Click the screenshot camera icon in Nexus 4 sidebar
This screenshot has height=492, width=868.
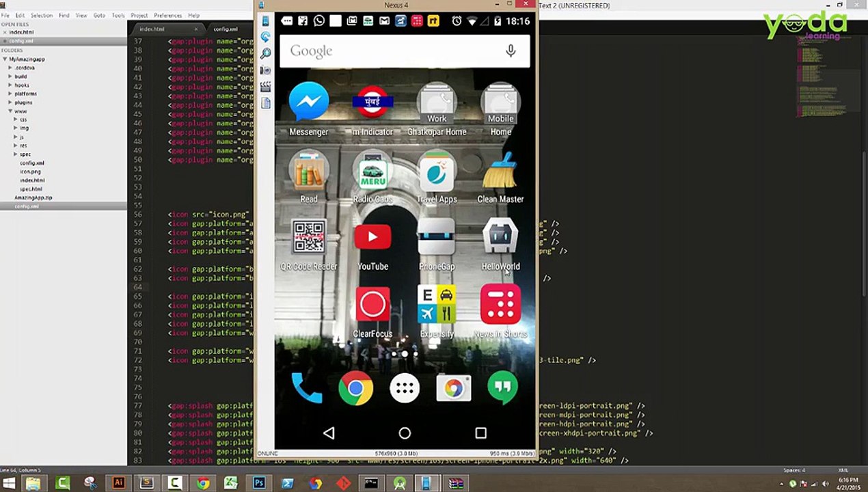[x=265, y=70]
